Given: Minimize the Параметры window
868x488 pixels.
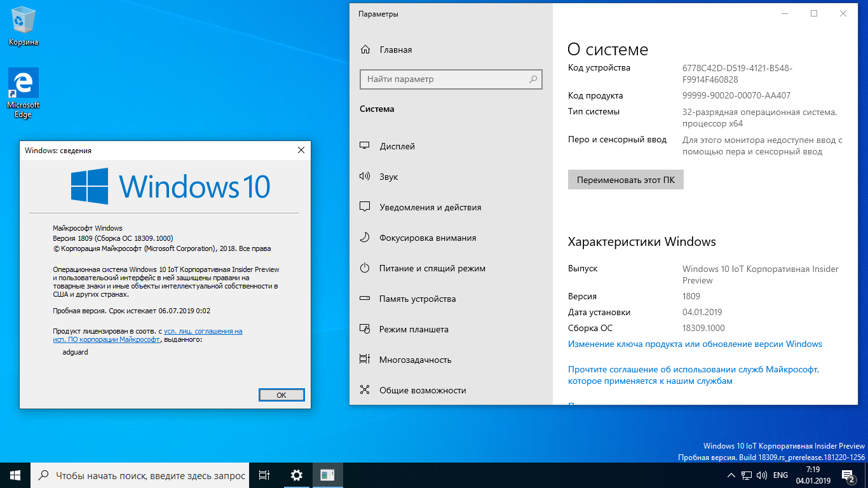Looking at the screenshot, I should pos(785,14).
